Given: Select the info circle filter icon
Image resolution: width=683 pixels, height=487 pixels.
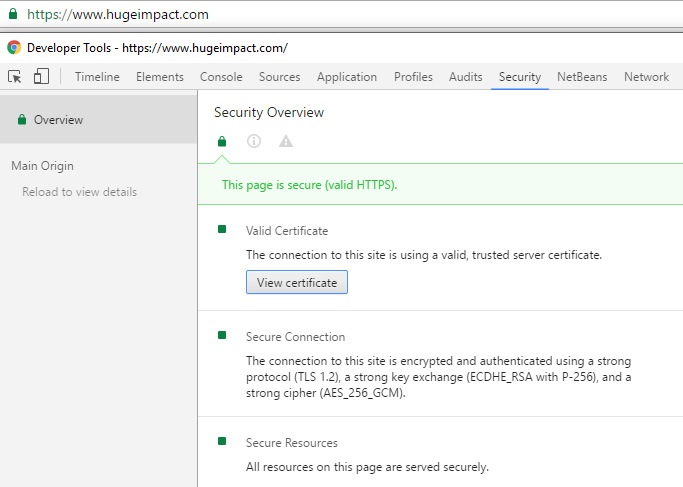Looking at the screenshot, I should point(254,141).
